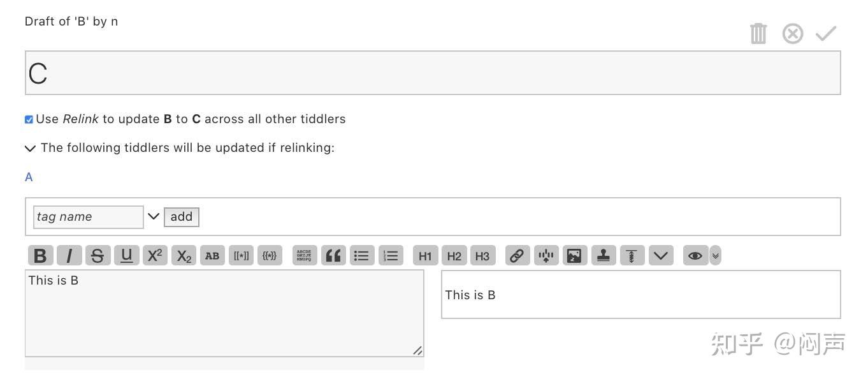Viewport: 868px width, 379px height.
Task: Open preview type dropdown next to eye
Action: [x=716, y=256]
